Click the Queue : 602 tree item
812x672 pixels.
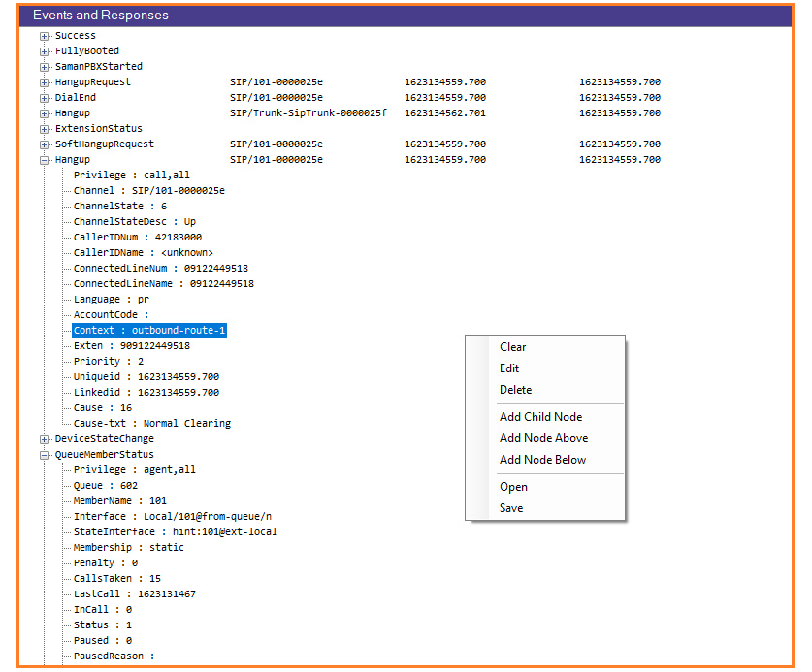105,486
